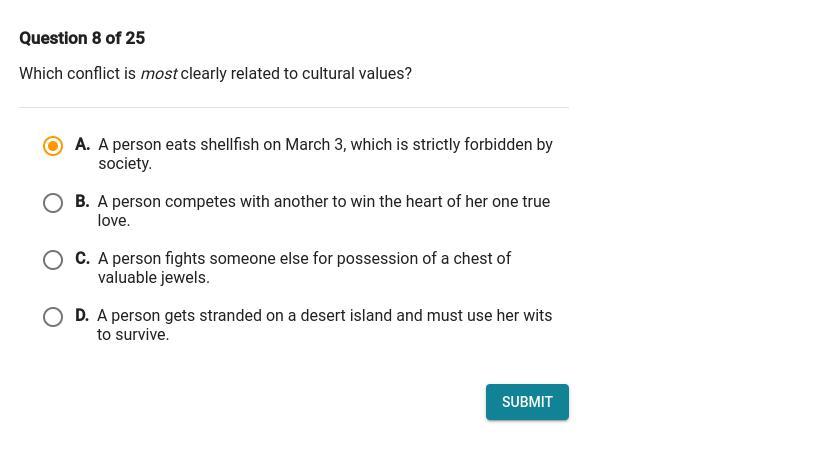
Task: Click the "Question 8 of 25" heading
Action: (x=82, y=38)
